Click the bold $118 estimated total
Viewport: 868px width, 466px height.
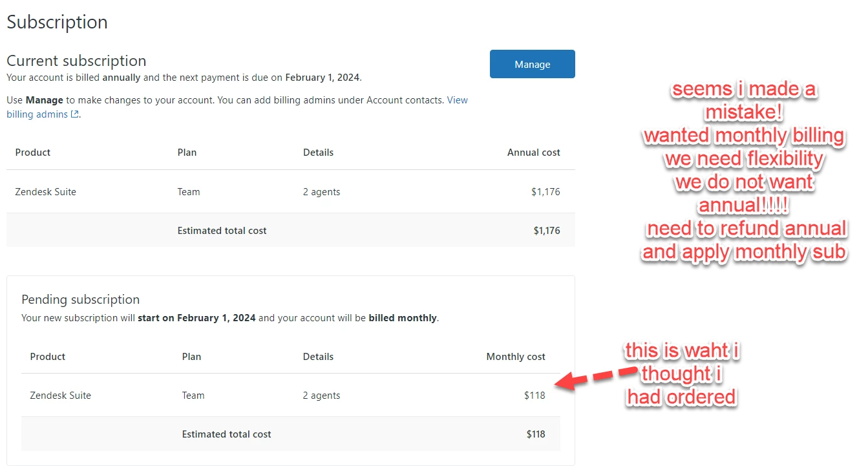pos(536,434)
